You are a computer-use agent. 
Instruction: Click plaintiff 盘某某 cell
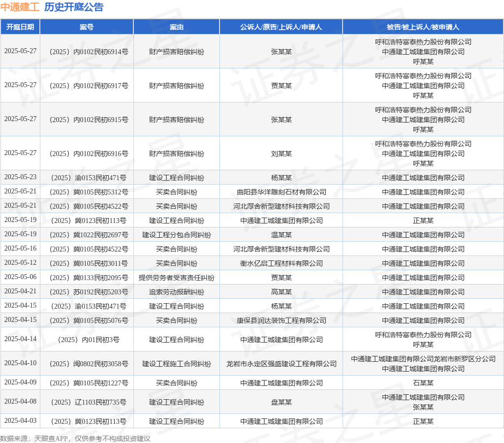click(x=281, y=403)
